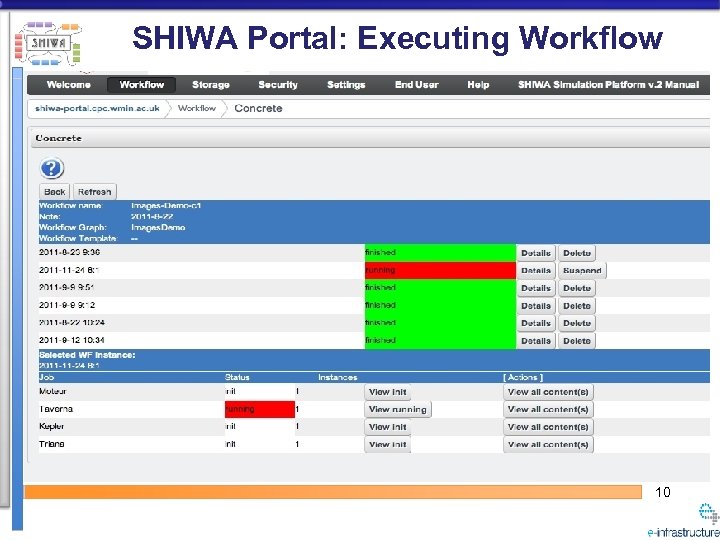The image size is (720, 540).
Task: Click the Status column header
Action: 237,377
